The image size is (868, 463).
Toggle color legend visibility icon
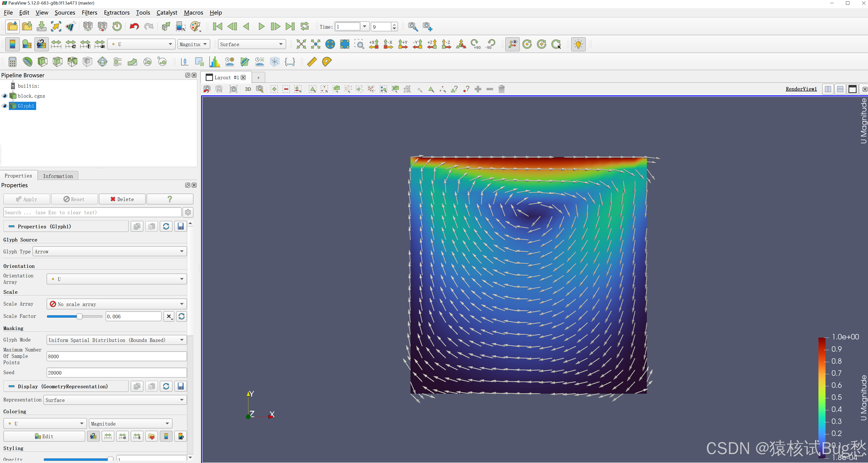12,44
